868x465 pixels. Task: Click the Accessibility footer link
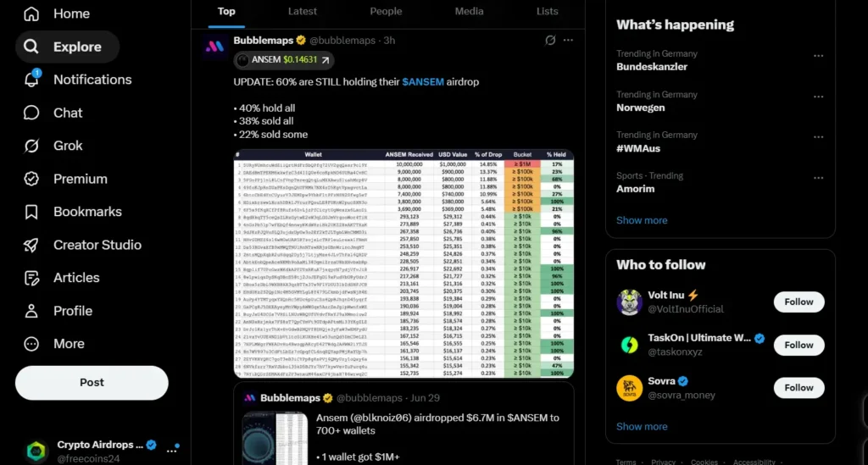coord(754,462)
